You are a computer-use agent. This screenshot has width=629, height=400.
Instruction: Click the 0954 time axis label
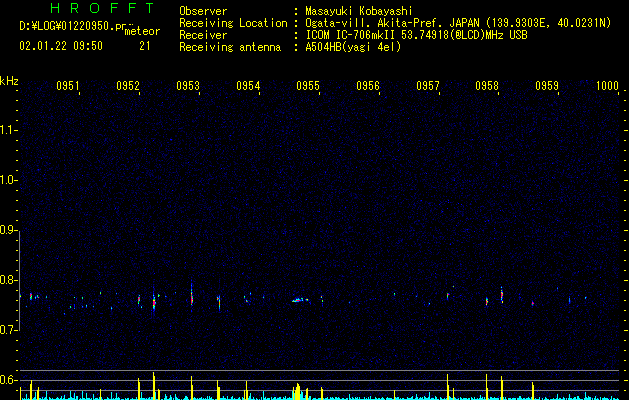(248, 85)
